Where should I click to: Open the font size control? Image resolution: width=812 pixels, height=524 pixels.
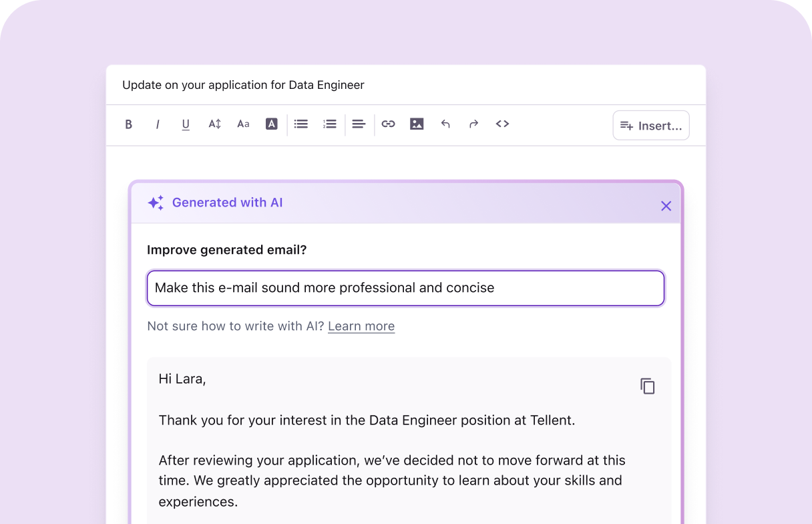tap(243, 124)
